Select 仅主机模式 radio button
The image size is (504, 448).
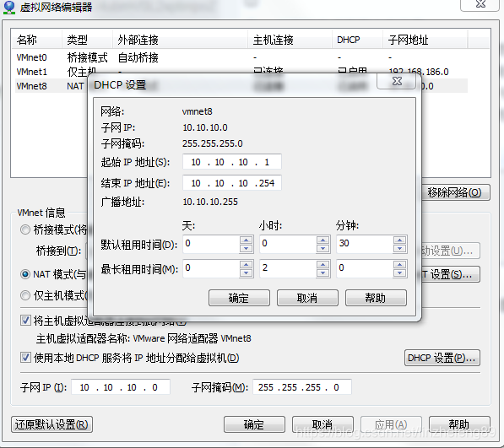pos(25,295)
